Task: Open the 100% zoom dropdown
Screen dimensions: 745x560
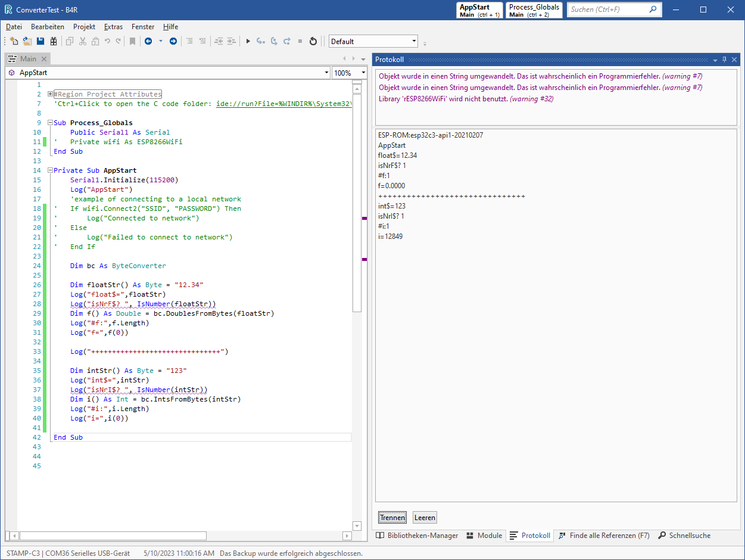Action: [x=363, y=73]
